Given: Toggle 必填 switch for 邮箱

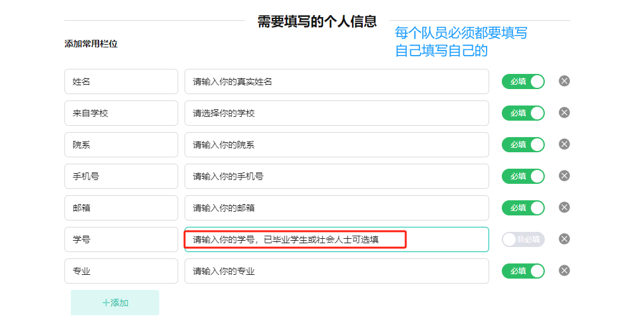Looking at the screenshot, I should pyautogui.click(x=523, y=208).
